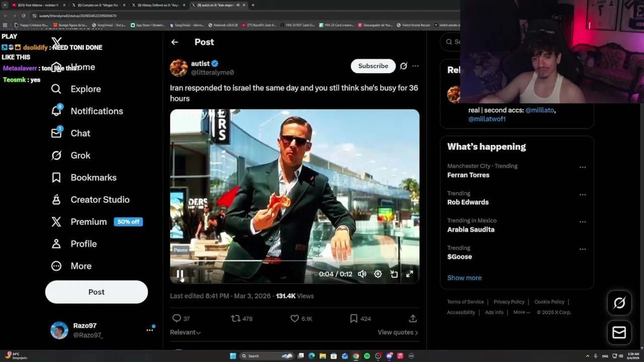Open Chat in the sidebar
The image size is (644, 362).
point(70,133)
